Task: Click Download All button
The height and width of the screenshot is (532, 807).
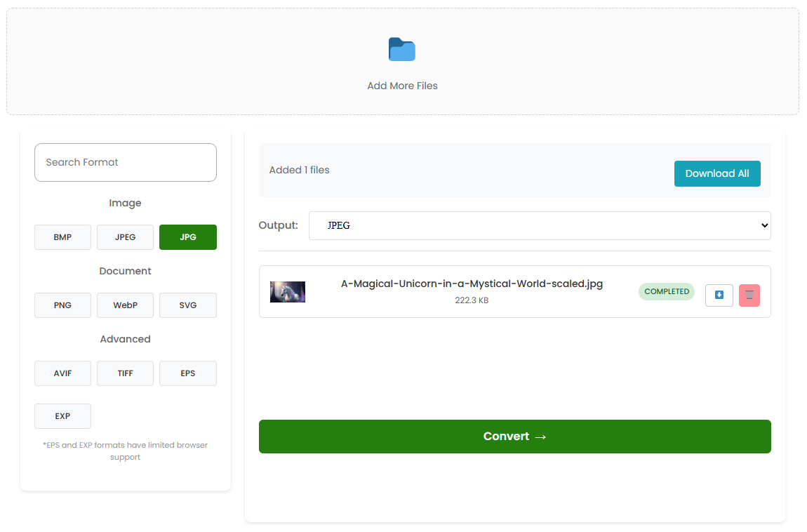Action: tap(716, 174)
